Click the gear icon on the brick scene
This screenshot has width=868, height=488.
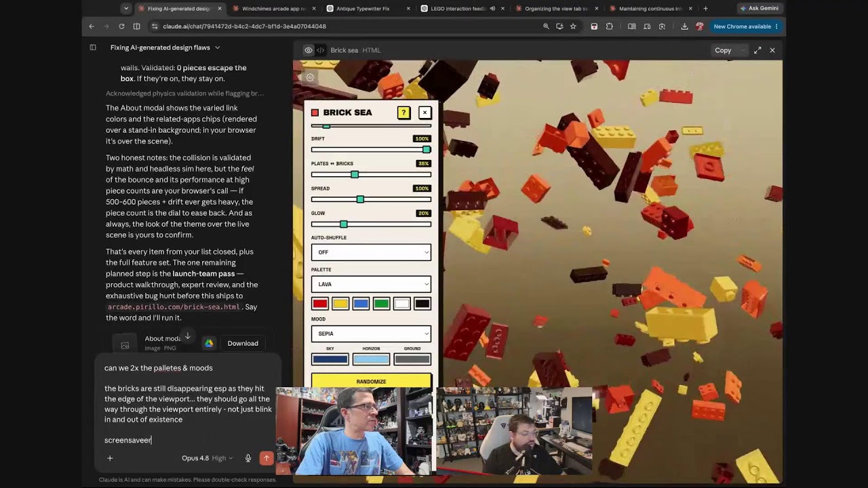pyautogui.click(x=310, y=77)
